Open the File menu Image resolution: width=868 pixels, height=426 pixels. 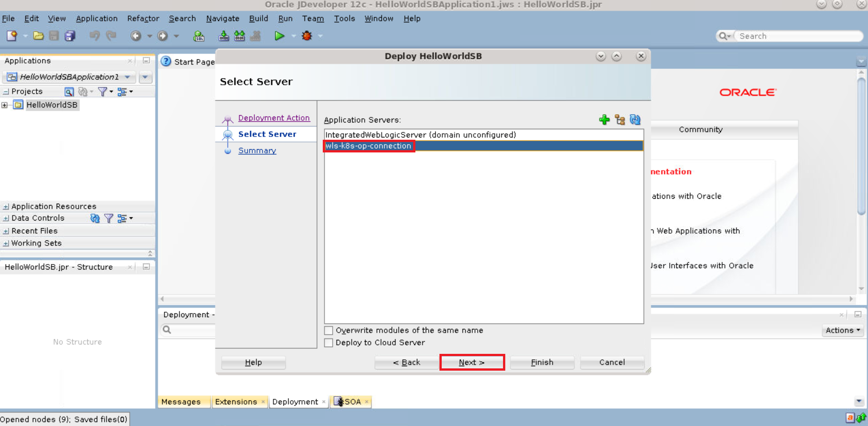(x=8, y=19)
